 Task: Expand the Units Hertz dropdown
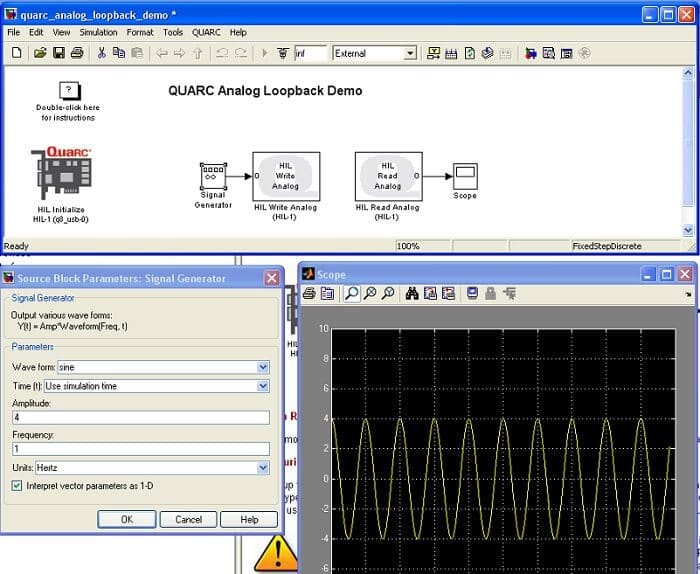click(263, 467)
